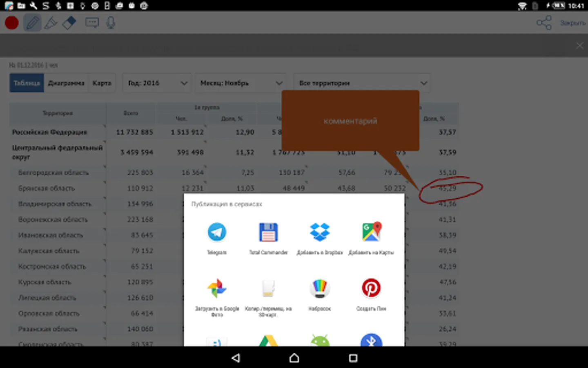Switch to the Диаграмма tab
588x368 pixels.
pyautogui.click(x=66, y=83)
